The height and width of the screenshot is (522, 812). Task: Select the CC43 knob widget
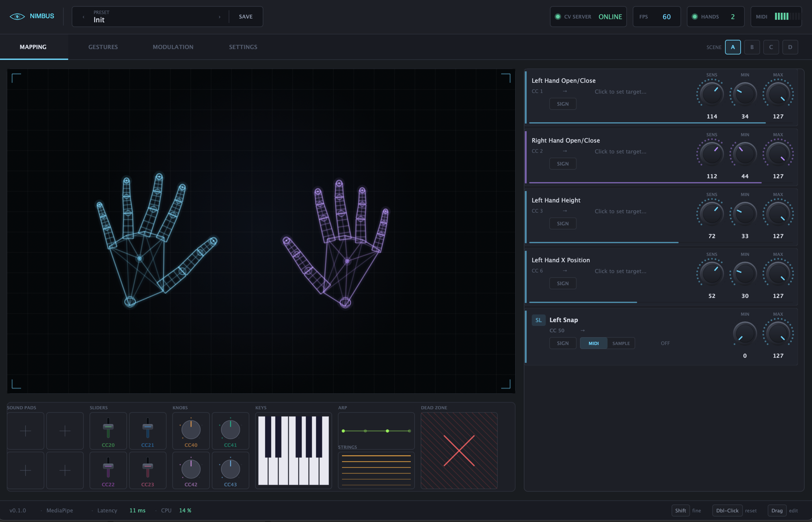click(231, 470)
